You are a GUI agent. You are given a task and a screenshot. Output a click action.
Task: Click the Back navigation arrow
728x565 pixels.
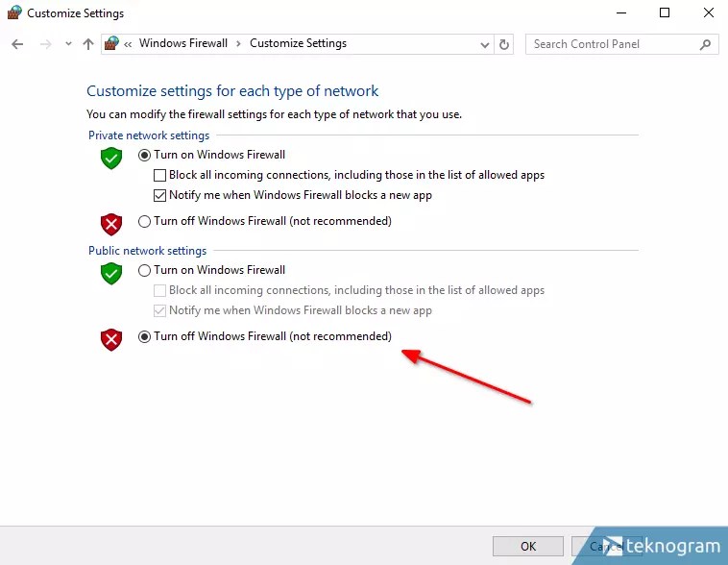(x=17, y=44)
